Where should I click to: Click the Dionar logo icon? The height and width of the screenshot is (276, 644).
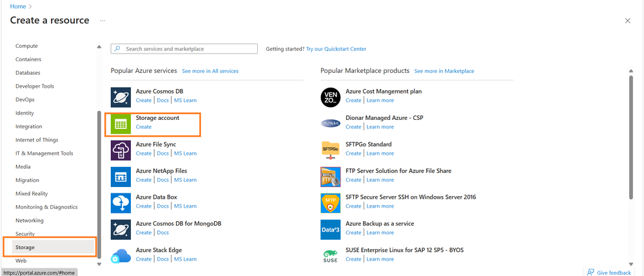click(x=331, y=124)
